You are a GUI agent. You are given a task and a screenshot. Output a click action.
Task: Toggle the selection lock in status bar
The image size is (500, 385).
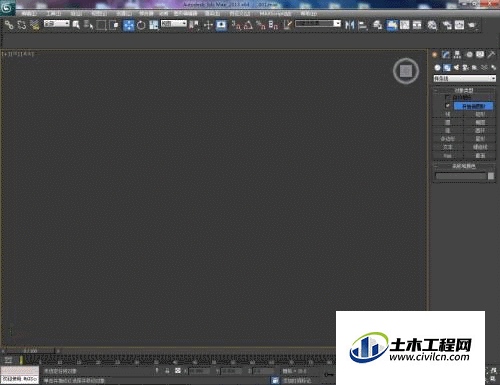[167, 371]
